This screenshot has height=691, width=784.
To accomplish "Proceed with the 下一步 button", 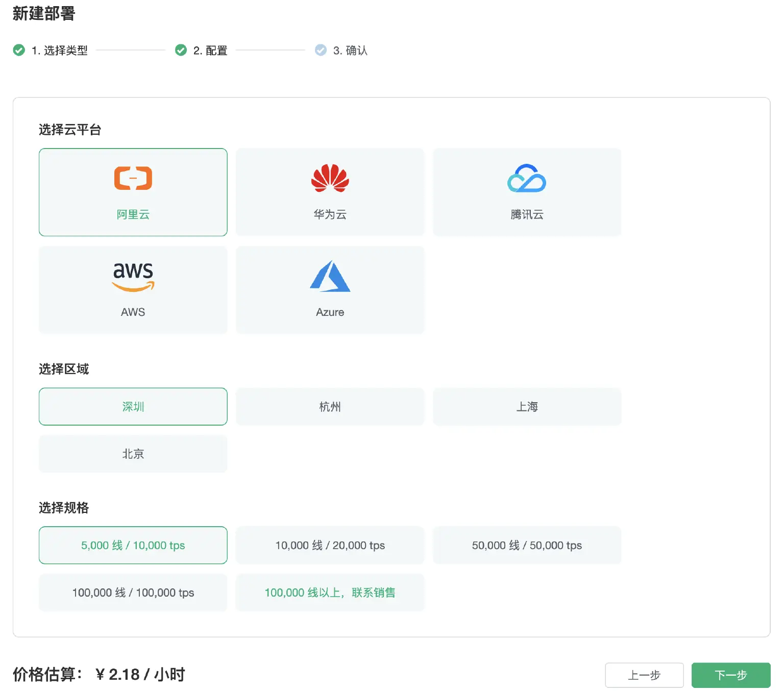I will point(731,675).
